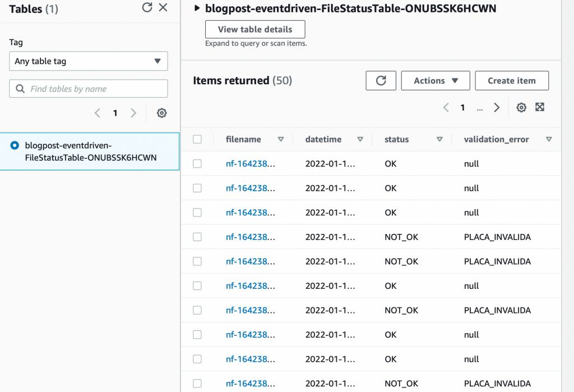Open tables panel settings gear
Screen dimensions: 574x392
[162, 113]
